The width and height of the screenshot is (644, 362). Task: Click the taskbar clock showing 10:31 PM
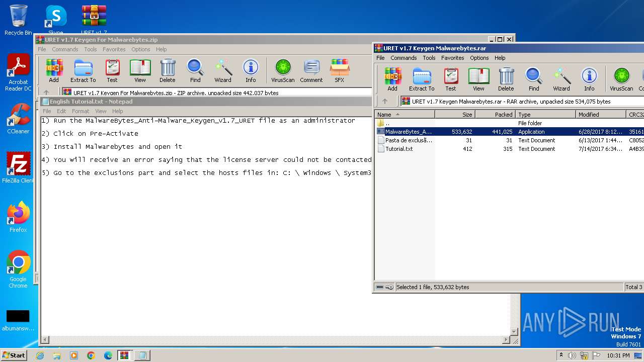(618, 355)
